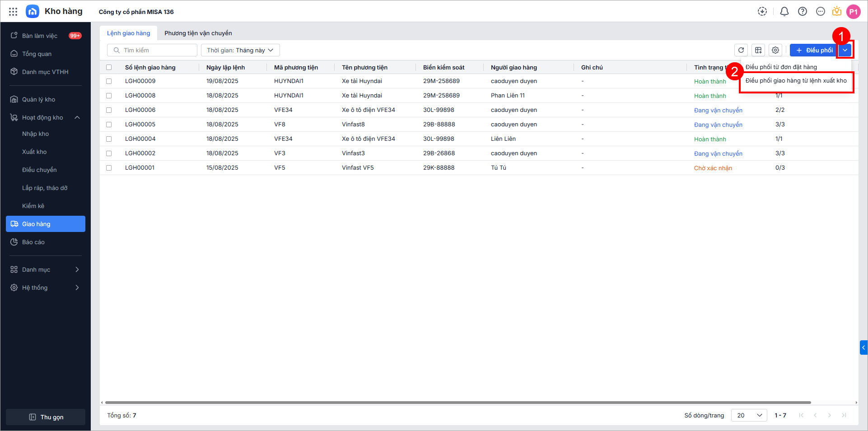Click the Hệ thống gear icon
This screenshot has width=868, height=431.
[14, 287]
